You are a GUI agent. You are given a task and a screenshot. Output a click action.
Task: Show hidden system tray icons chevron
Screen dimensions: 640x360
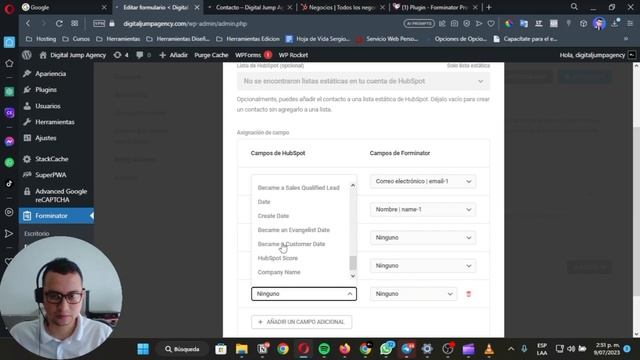point(511,349)
